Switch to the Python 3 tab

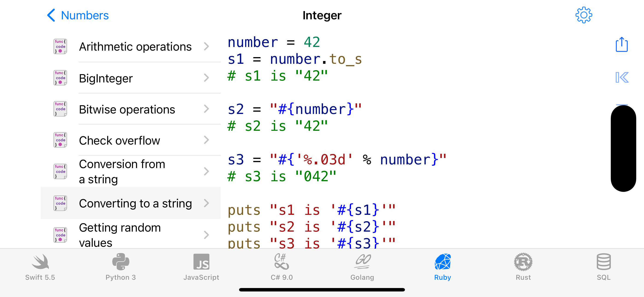tap(120, 267)
